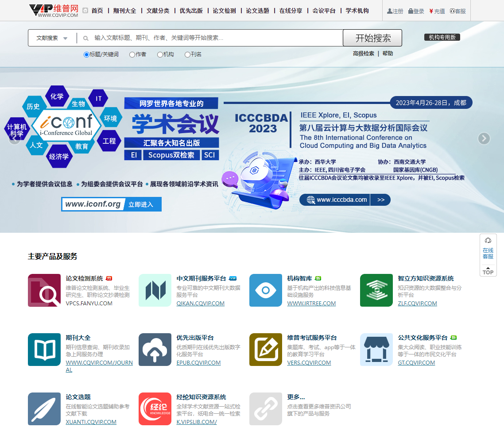Open the 优先出版平台 cloud upload icon
Image resolution: width=504 pixels, height=431 pixels.
pos(155,350)
